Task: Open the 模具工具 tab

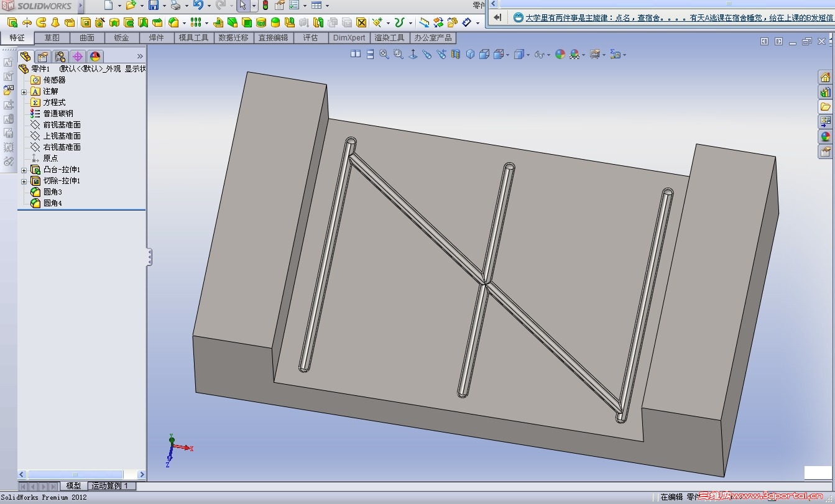Action: pos(194,38)
